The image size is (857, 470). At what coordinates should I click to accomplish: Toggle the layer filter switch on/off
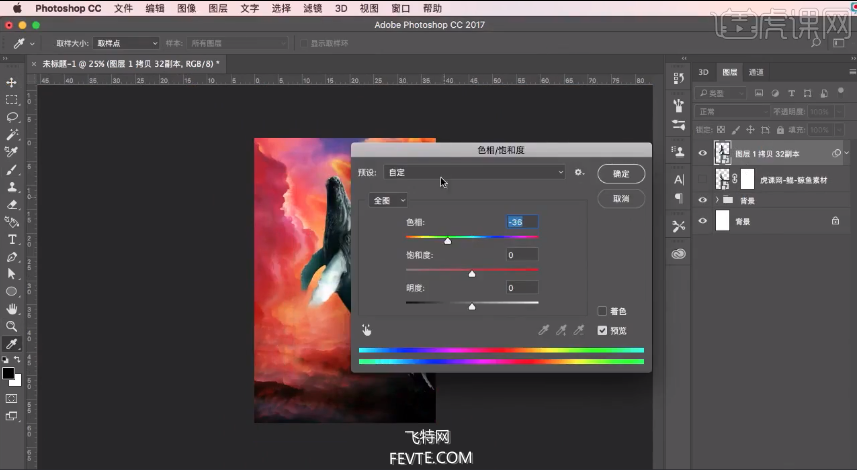tap(841, 92)
